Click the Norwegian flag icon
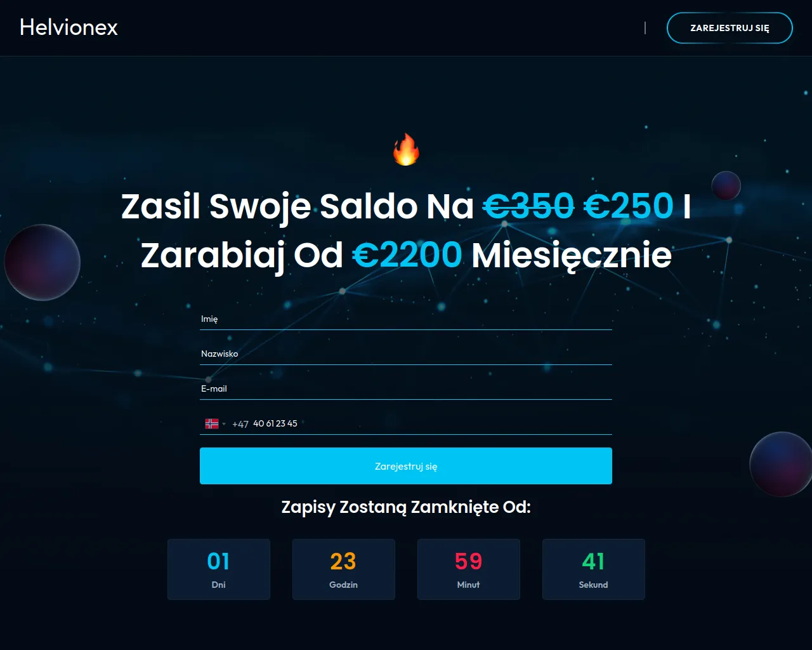The height and width of the screenshot is (650, 812). 212,423
